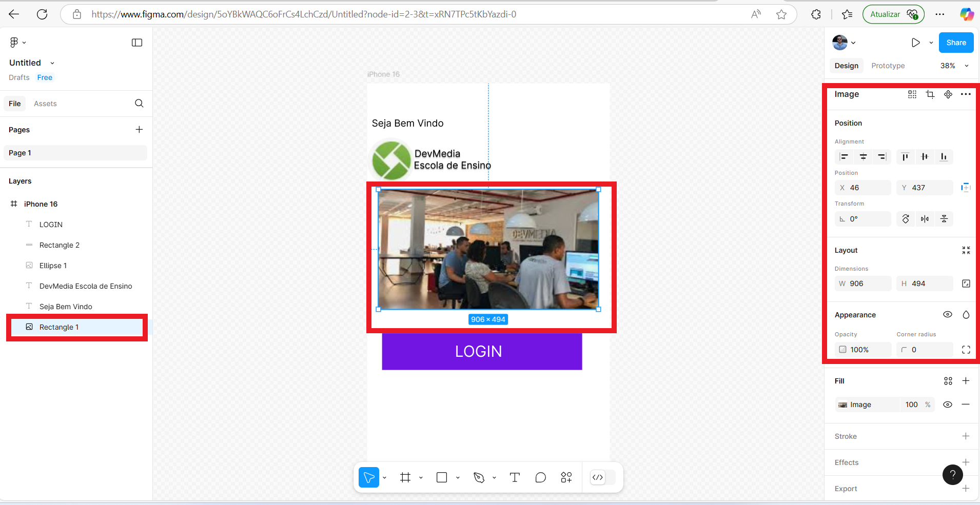The image size is (980, 505).
Task: Click the opacity 100% field
Action: tap(863, 350)
